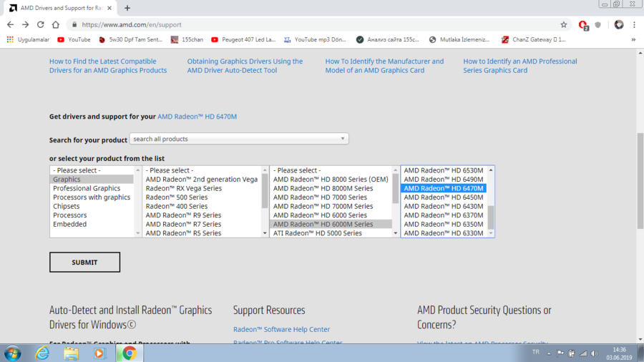Open the 155chan bookmark
The image size is (644, 362).
187,39
